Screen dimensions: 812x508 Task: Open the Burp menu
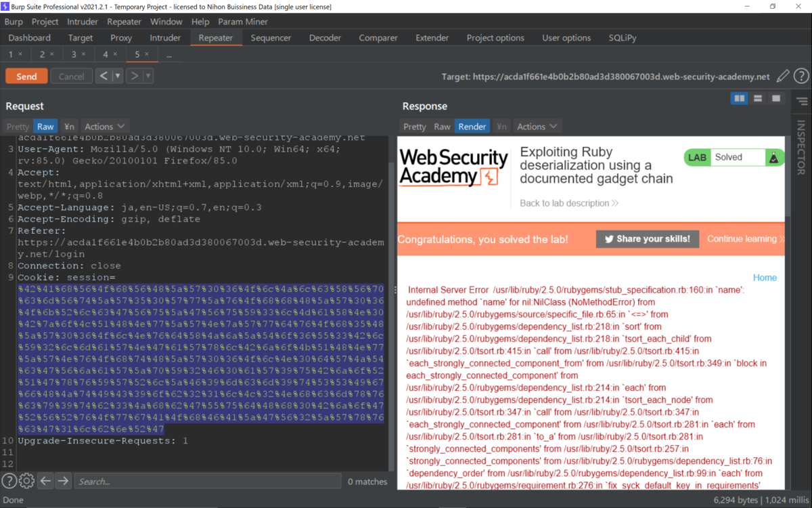click(x=14, y=22)
